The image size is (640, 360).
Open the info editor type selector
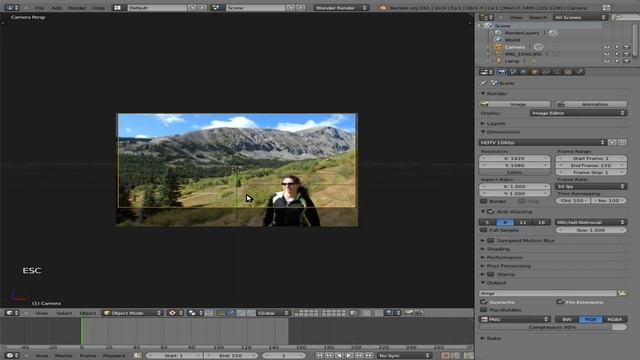click(12, 8)
